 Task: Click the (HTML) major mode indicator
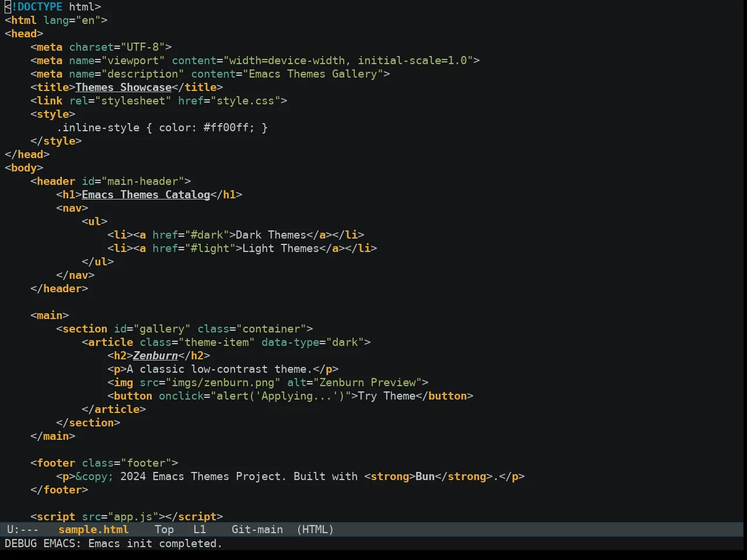[x=315, y=530]
